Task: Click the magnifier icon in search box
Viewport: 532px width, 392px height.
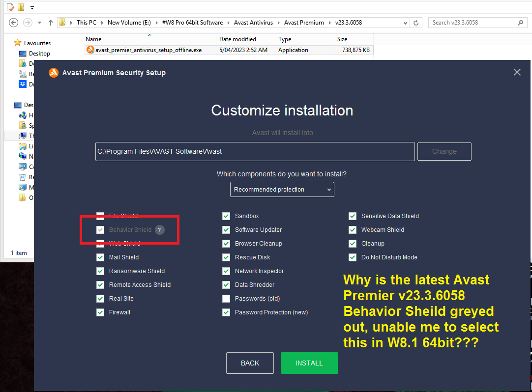Action: tap(521, 23)
